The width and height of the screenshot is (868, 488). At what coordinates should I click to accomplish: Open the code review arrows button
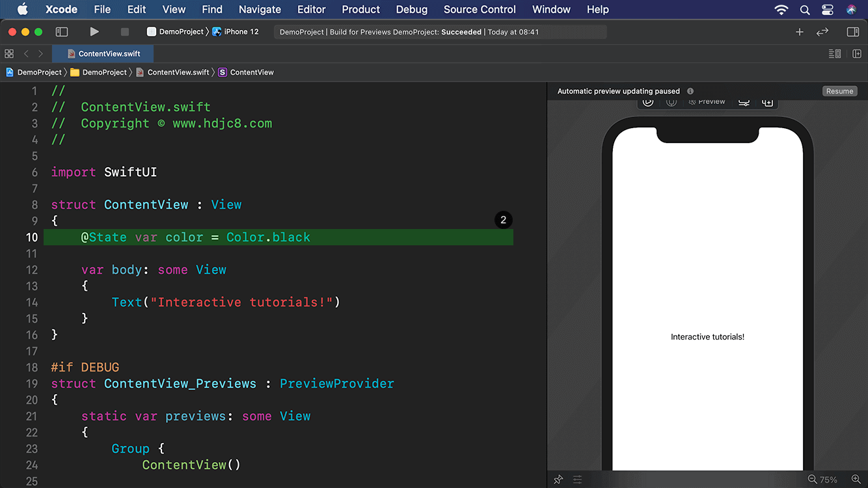[822, 31]
